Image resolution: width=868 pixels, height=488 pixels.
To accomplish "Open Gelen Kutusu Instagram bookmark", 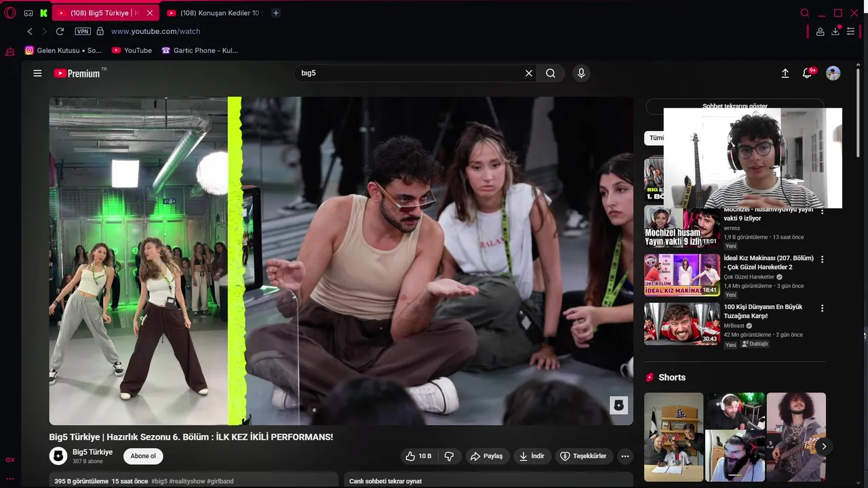I will pos(63,50).
